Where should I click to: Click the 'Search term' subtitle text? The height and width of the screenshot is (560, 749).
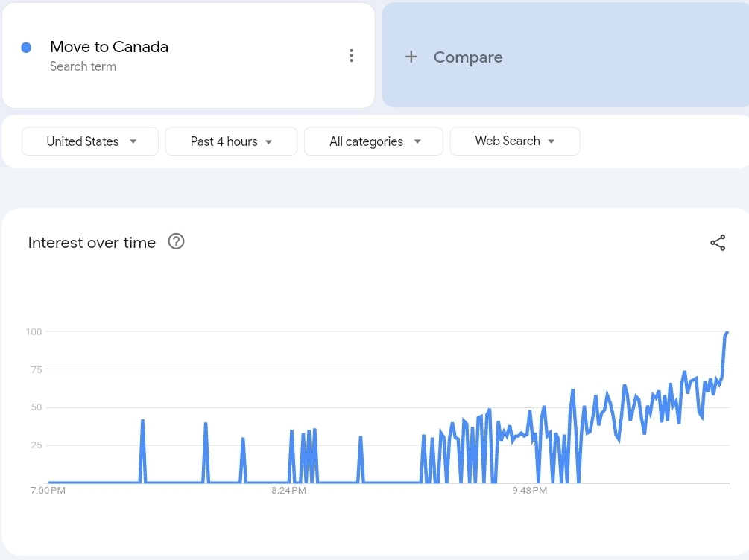83,66
